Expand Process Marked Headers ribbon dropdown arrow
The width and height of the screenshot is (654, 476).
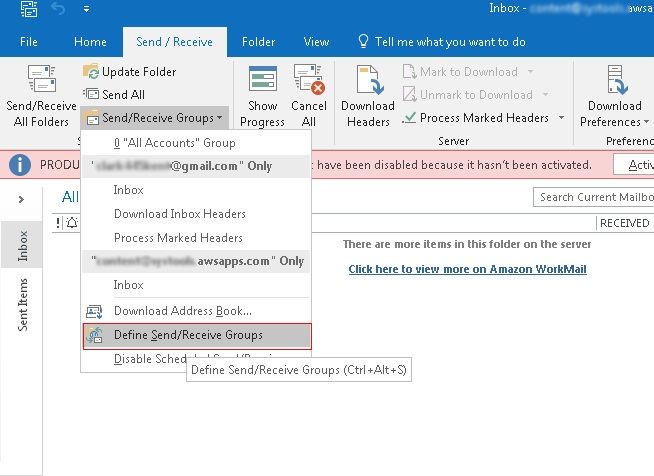[x=561, y=118]
